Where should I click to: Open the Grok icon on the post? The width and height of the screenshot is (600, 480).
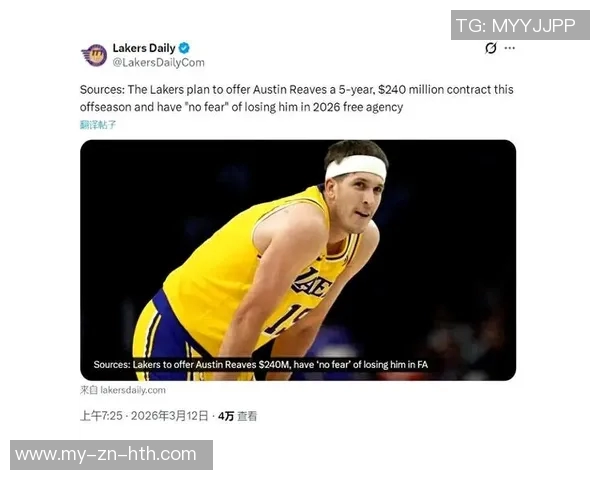[491, 48]
